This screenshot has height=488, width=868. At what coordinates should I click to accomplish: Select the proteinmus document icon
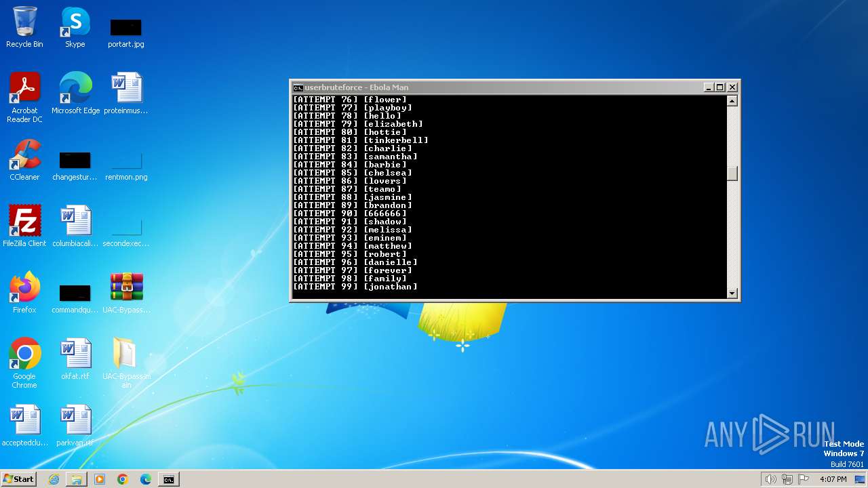[126, 94]
